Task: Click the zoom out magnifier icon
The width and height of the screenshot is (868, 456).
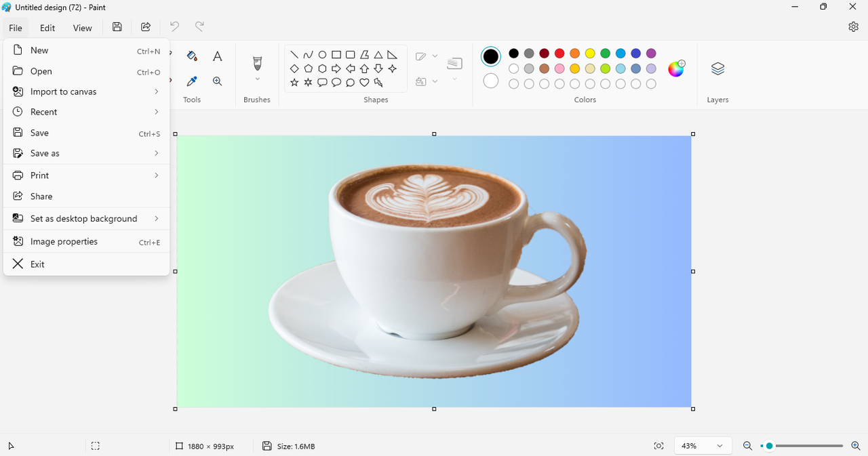Action: 747,446
